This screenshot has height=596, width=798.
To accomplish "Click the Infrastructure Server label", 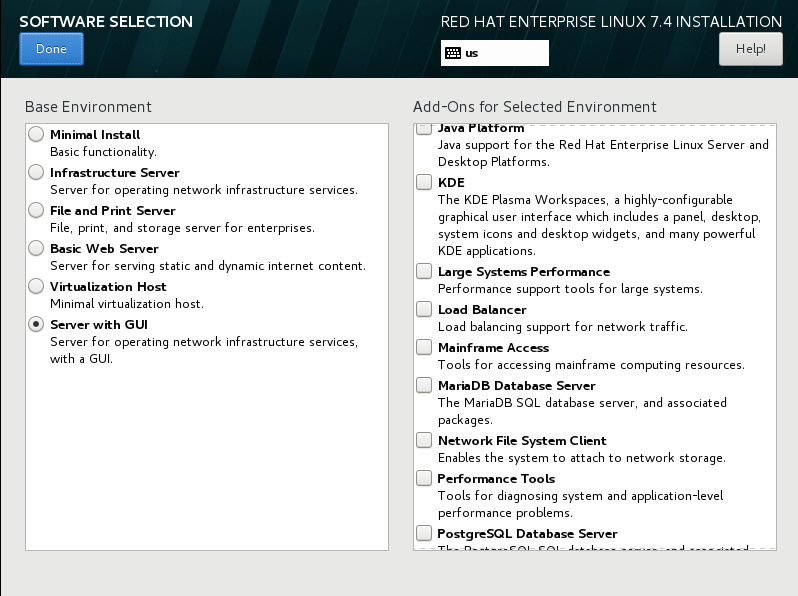I will pyautogui.click(x=115, y=173).
